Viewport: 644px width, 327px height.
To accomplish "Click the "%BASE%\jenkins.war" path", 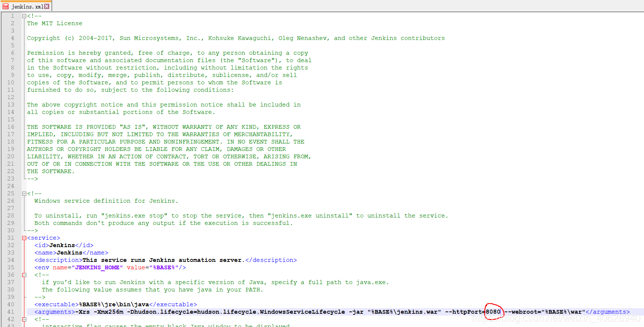I will (404, 312).
